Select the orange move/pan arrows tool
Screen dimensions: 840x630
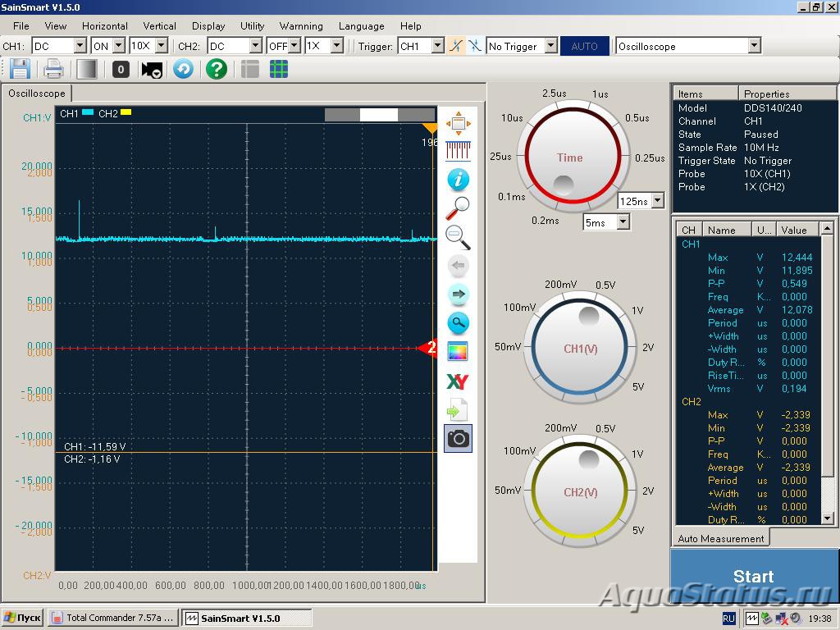click(458, 124)
